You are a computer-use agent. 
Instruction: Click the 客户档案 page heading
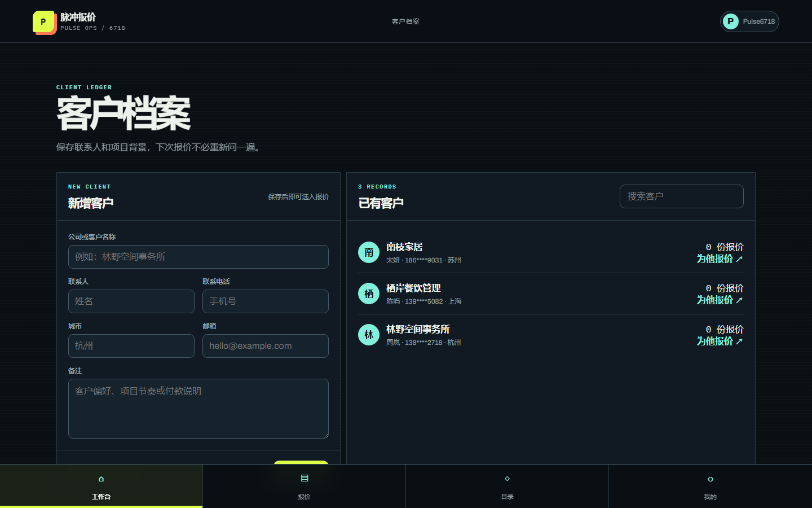click(123, 113)
